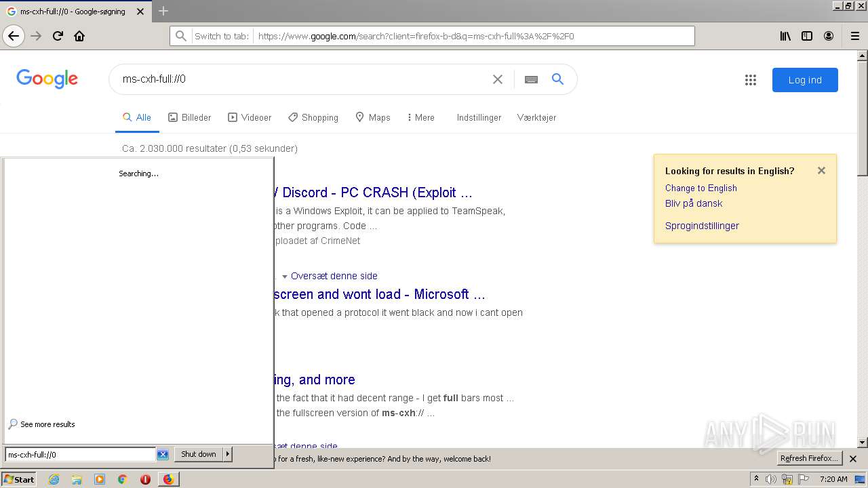Image resolution: width=868 pixels, height=488 pixels.
Task: Open the Firefox Library icon
Action: pyautogui.click(x=785, y=36)
